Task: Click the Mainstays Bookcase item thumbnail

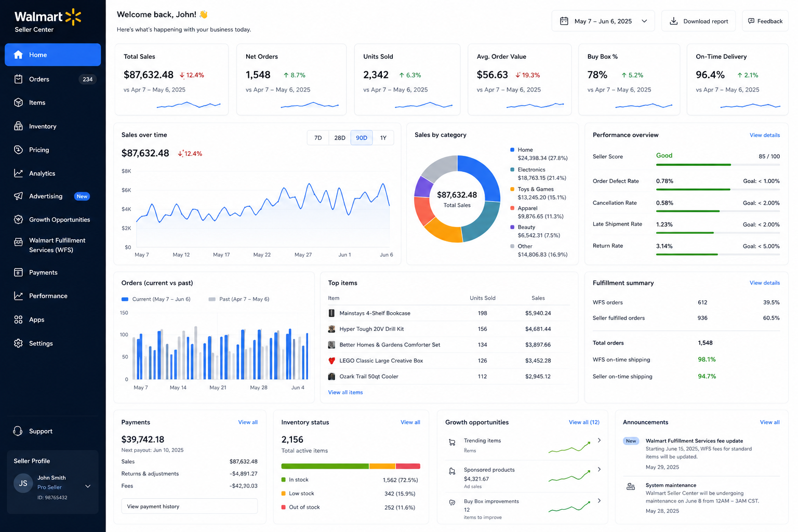Action: point(331,313)
